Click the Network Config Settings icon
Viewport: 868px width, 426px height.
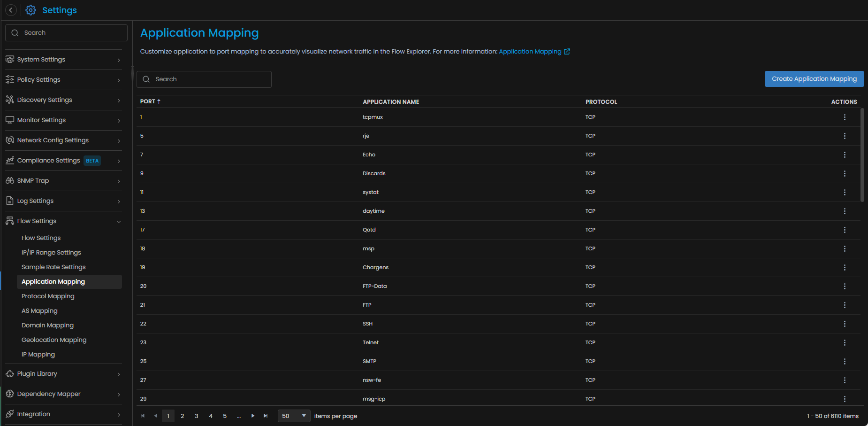pos(10,140)
